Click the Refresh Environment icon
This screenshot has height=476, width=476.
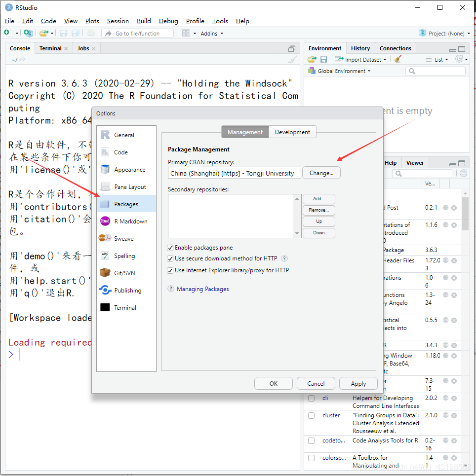click(x=459, y=59)
